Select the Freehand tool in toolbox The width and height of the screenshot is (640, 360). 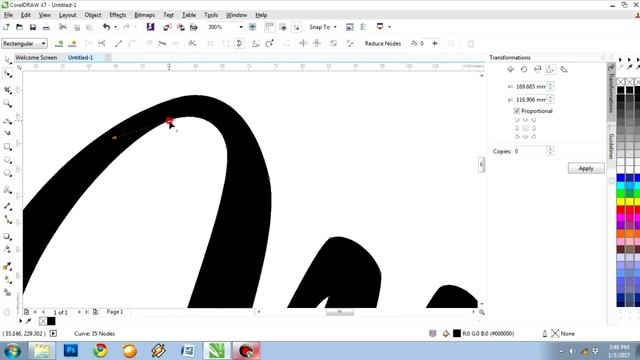[x=7, y=121]
